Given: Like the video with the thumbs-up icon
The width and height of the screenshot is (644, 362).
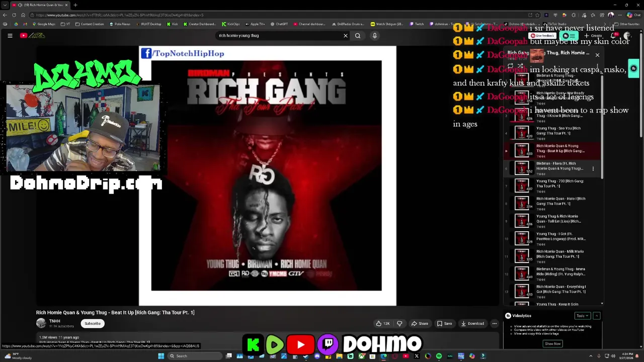Looking at the screenshot, I should (382, 324).
